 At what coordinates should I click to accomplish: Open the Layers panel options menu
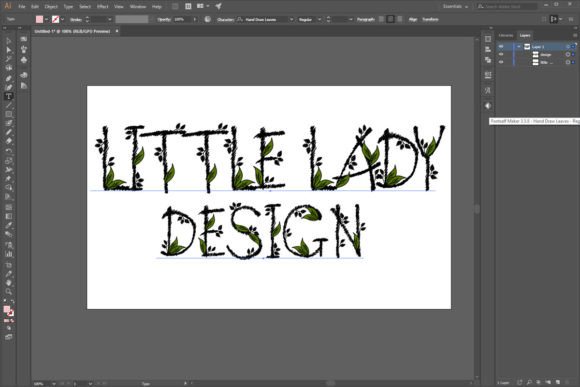click(575, 36)
